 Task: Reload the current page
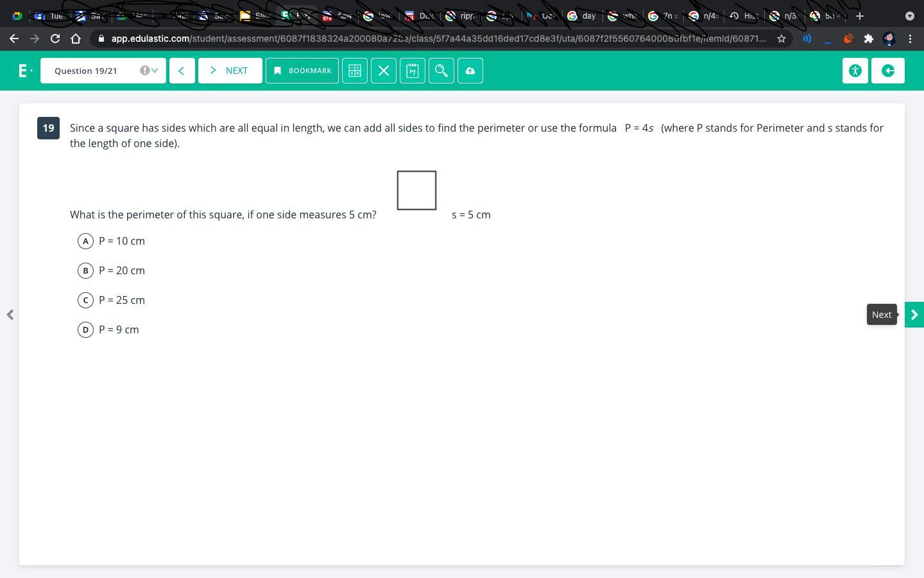tap(55, 39)
